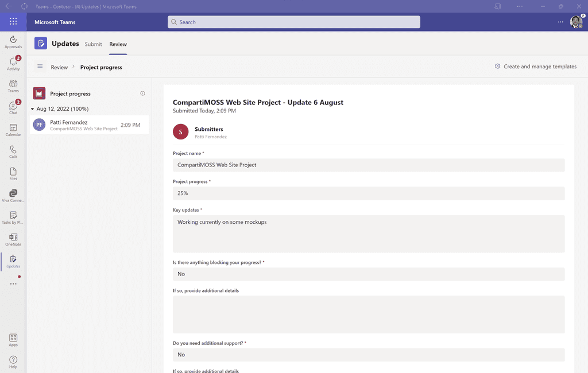Open the OneNote app
Screen dimensions: 588x373
coord(13,239)
